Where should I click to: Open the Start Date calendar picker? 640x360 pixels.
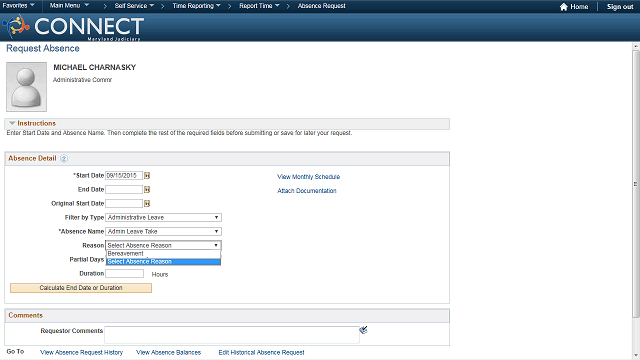(147, 176)
